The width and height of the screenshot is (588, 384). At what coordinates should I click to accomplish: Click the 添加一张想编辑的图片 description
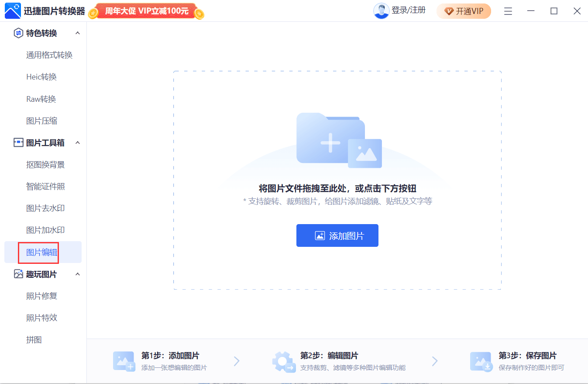click(x=174, y=368)
